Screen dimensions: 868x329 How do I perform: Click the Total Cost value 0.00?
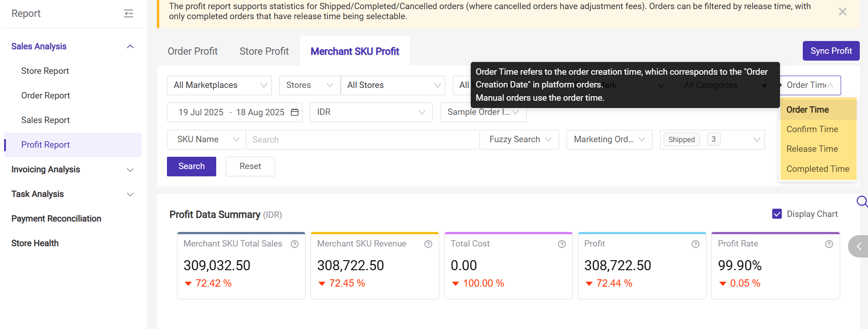coord(463,266)
